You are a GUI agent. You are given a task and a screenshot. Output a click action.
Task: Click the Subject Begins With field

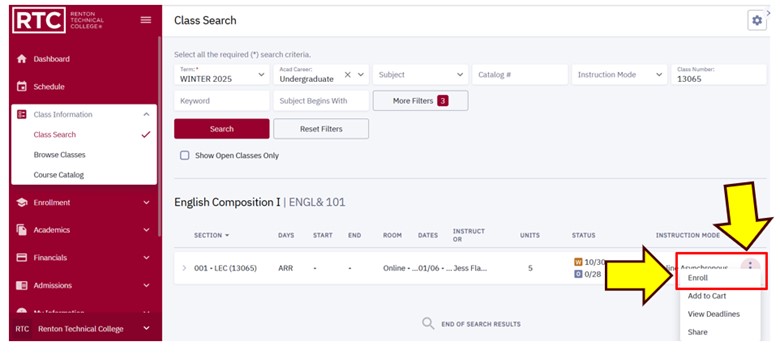[321, 100]
